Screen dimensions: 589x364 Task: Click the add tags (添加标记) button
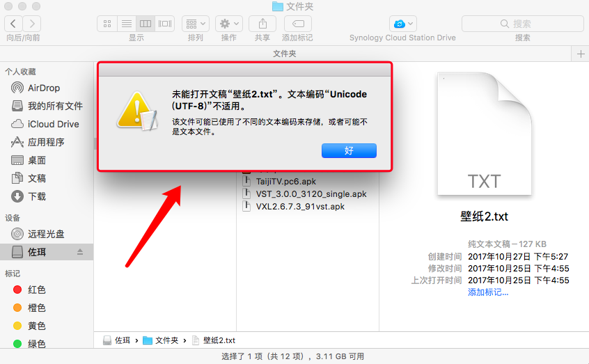298,24
